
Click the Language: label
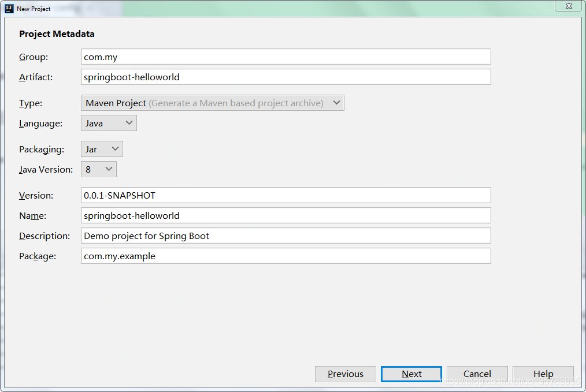tap(40, 124)
